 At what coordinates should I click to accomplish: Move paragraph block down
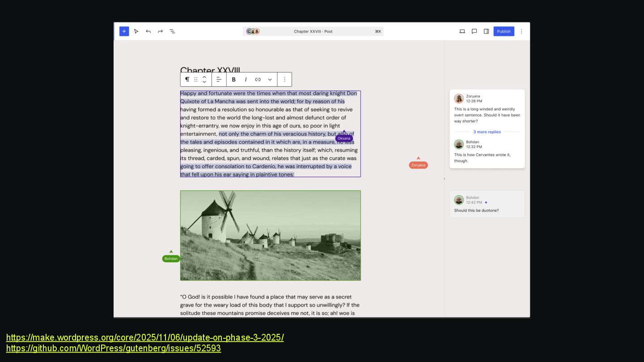point(204,82)
